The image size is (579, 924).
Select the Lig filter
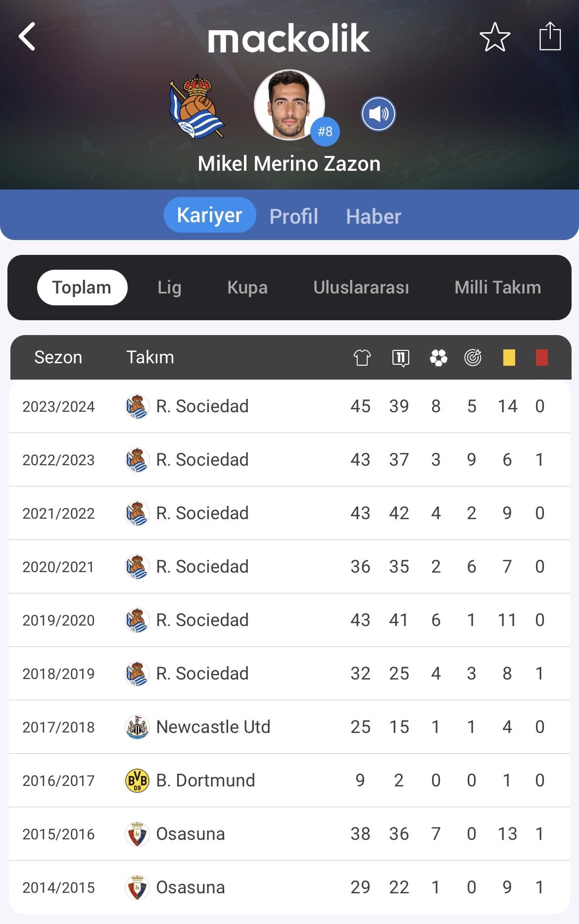tap(169, 288)
